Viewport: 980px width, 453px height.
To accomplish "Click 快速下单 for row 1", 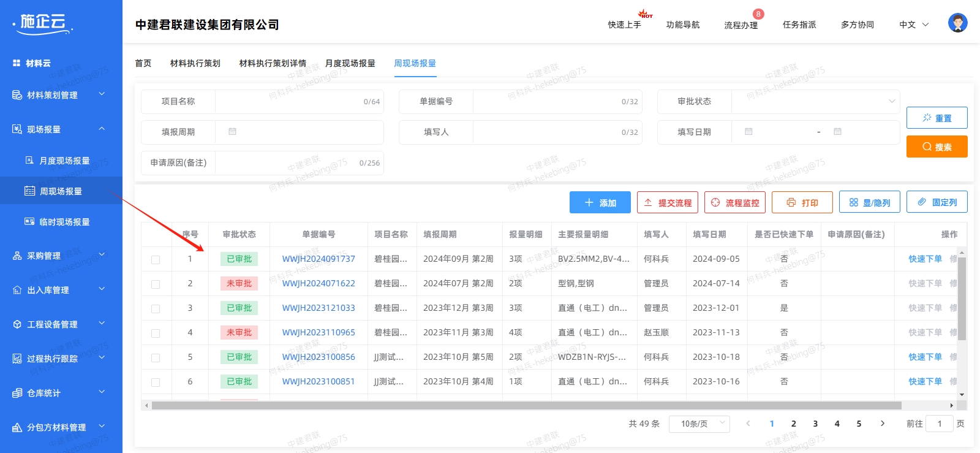I will coord(925,259).
